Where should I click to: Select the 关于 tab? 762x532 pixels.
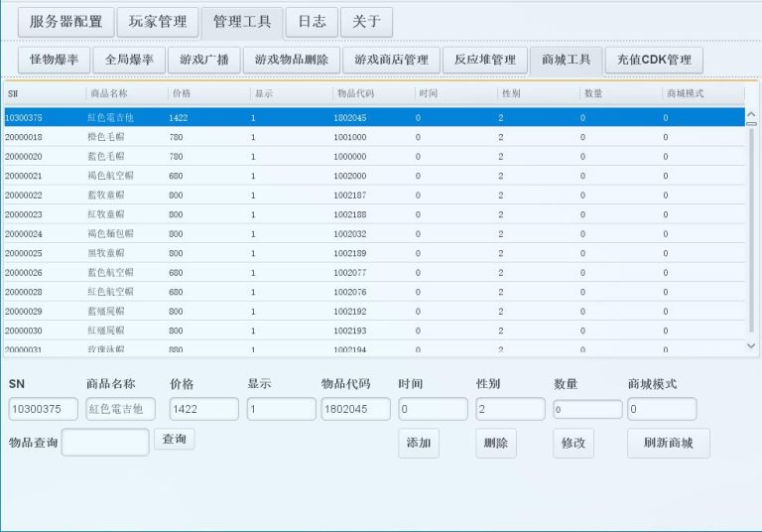point(366,21)
